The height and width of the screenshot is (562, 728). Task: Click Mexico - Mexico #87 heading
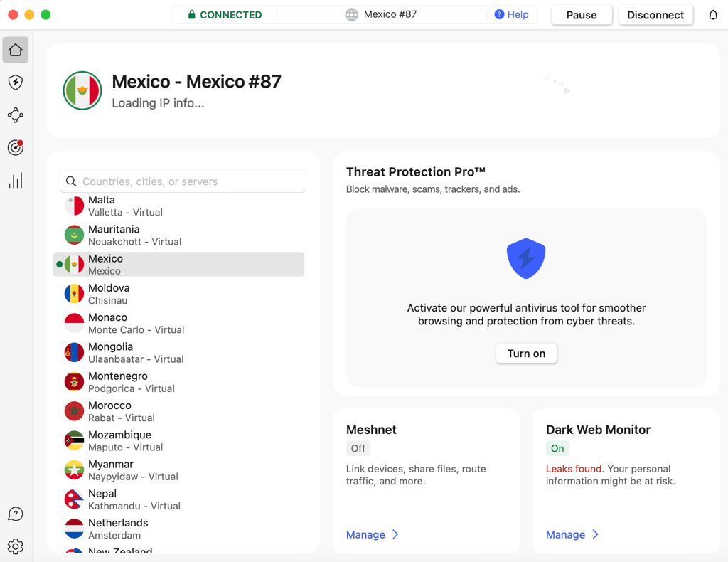[x=196, y=81]
